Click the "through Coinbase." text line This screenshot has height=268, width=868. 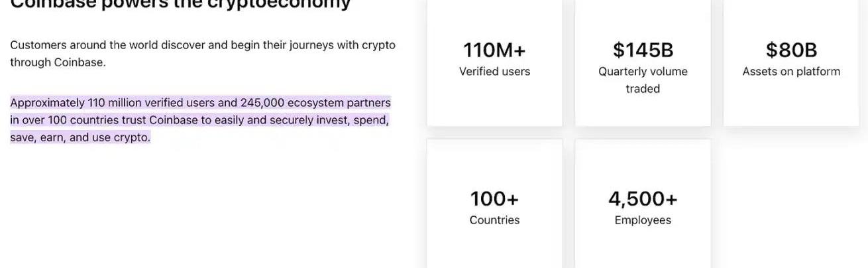click(x=58, y=62)
